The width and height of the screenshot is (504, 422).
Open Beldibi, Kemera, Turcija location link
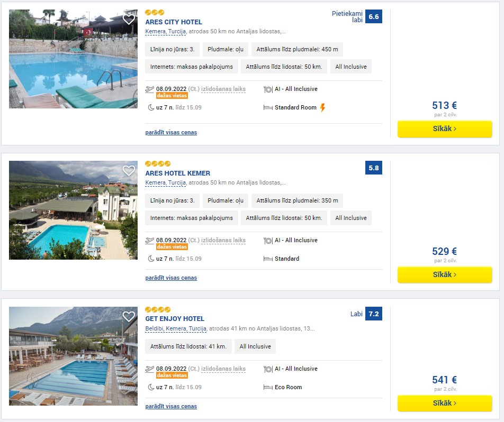[176, 328]
